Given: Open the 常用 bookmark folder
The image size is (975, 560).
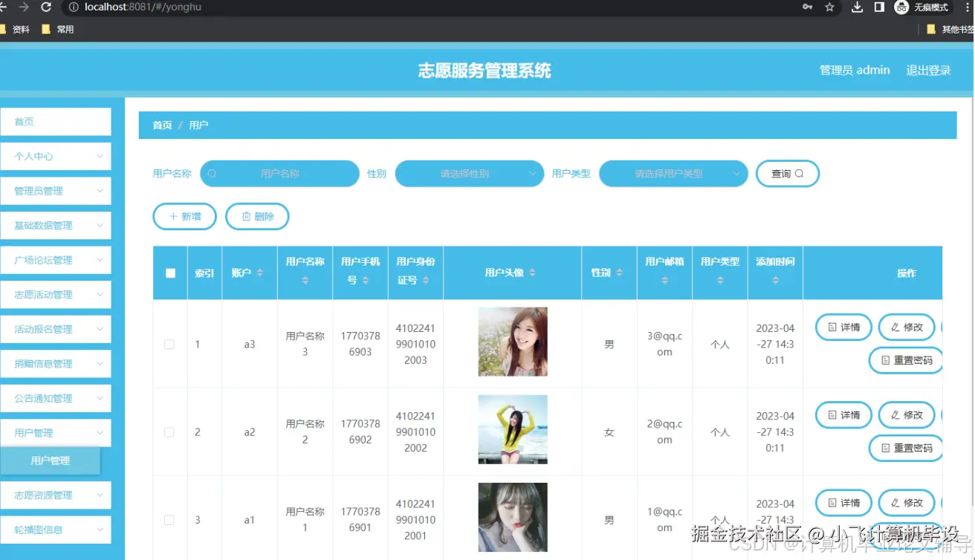Looking at the screenshot, I should click(58, 30).
